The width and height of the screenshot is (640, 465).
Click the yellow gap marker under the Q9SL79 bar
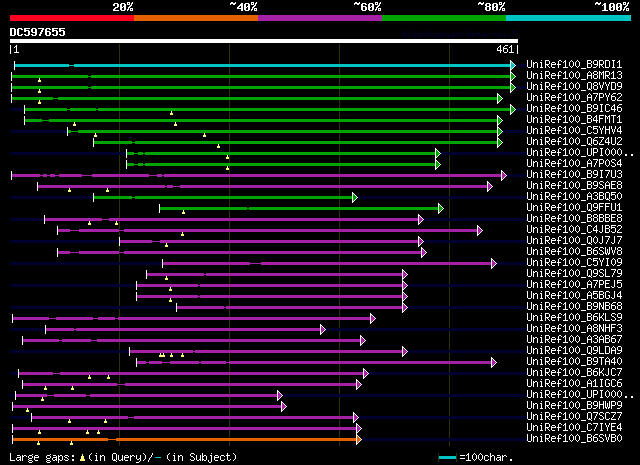coord(166,278)
